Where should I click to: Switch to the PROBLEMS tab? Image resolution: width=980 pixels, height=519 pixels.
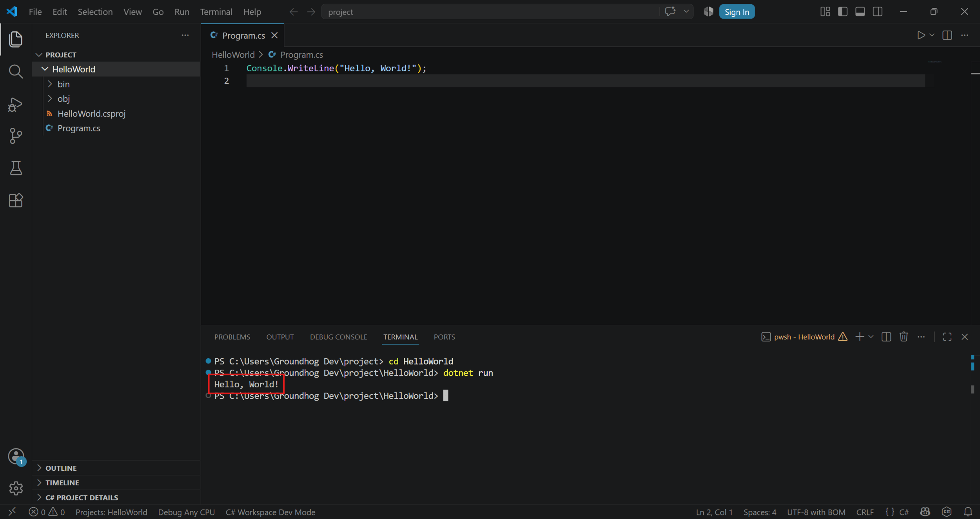pos(232,337)
